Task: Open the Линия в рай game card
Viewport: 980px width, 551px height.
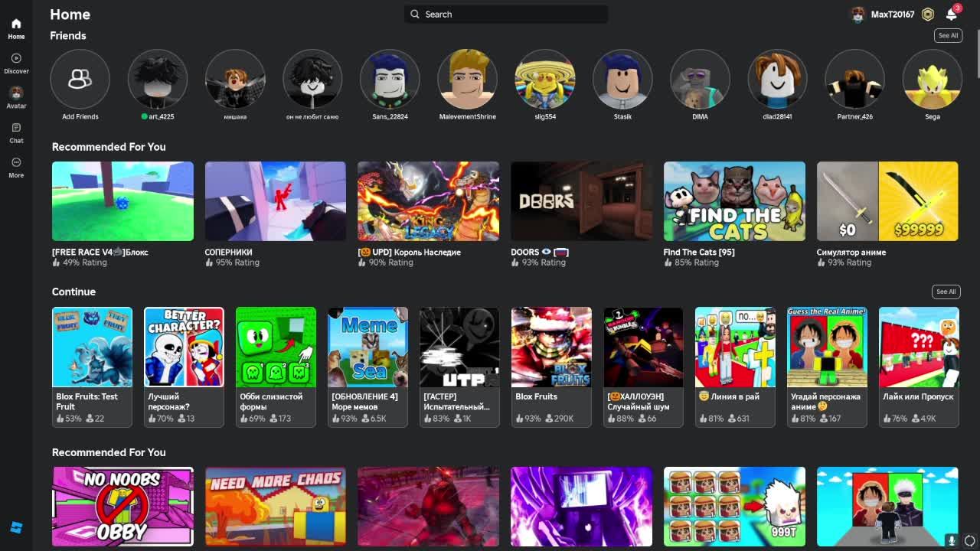Action: (735, 367)
